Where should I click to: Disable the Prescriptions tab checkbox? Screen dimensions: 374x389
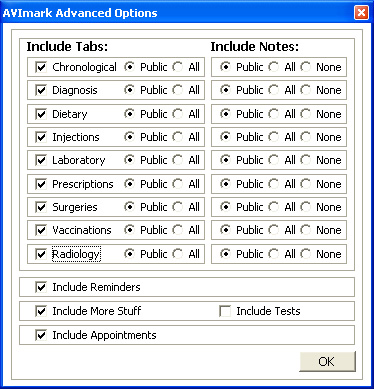pos(41,184)
